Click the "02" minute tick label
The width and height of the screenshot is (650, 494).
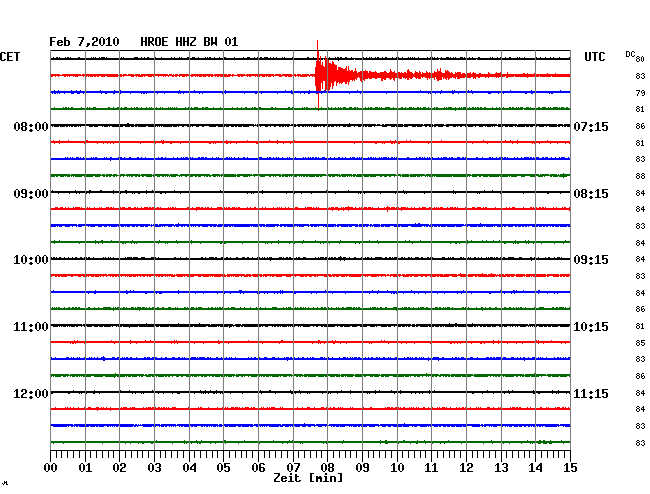[x=119, y=468]
